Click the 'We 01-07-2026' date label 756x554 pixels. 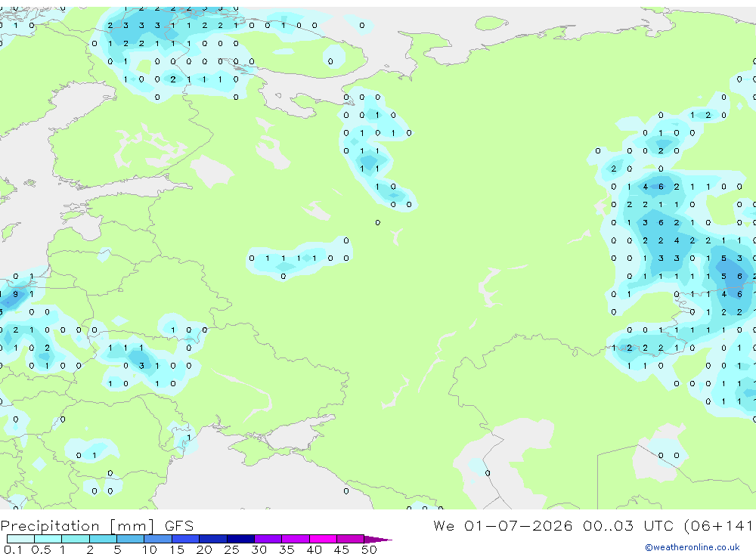click(503, 525)
